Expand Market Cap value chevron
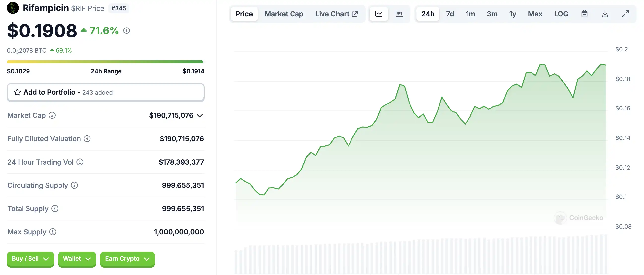644x275 pixels. tap(200, 116)
